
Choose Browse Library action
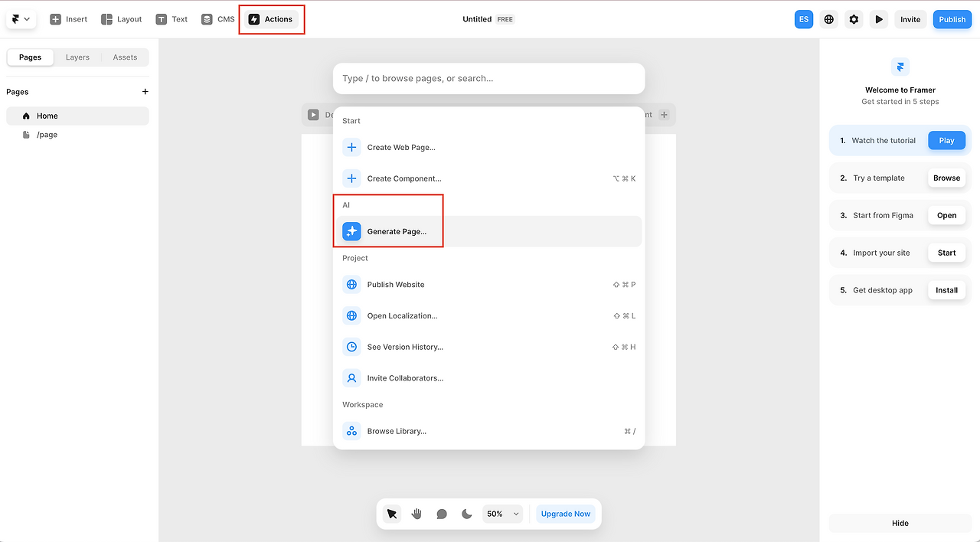(488, 431)
